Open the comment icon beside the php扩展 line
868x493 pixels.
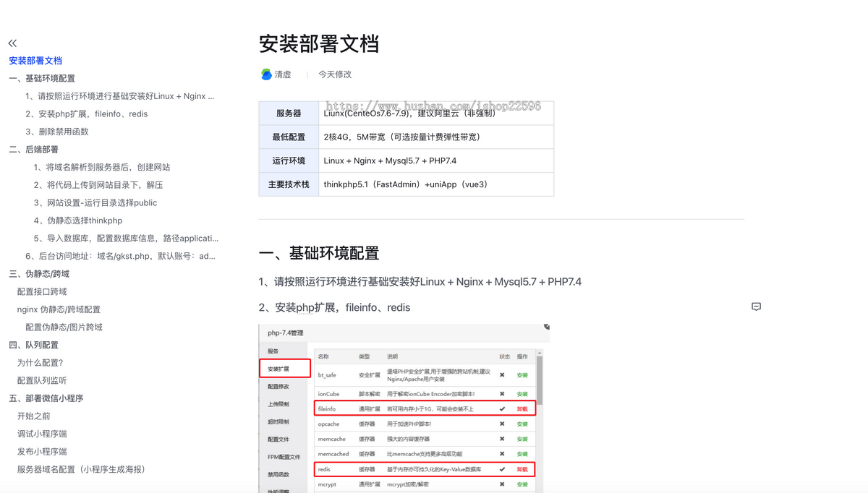(756, 306)
